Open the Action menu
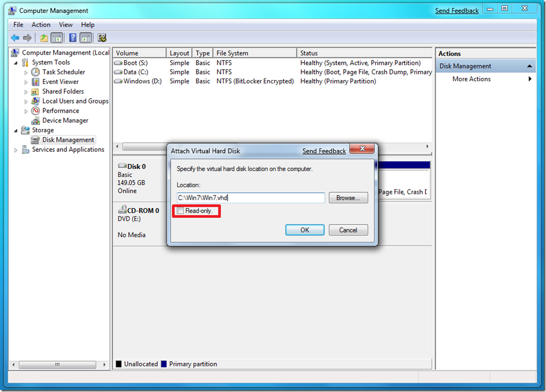The image size is (546, 392). [x=41, y=24]
